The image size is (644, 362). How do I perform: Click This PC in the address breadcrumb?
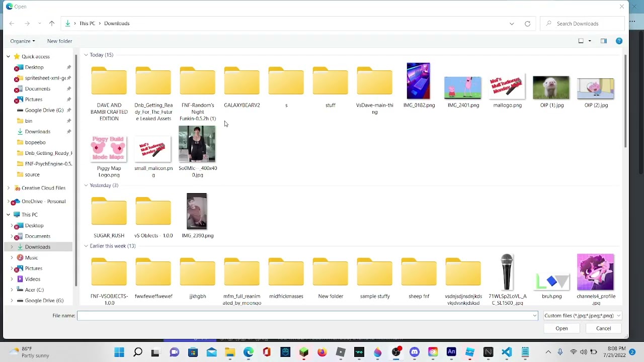[x=87, y=23]
